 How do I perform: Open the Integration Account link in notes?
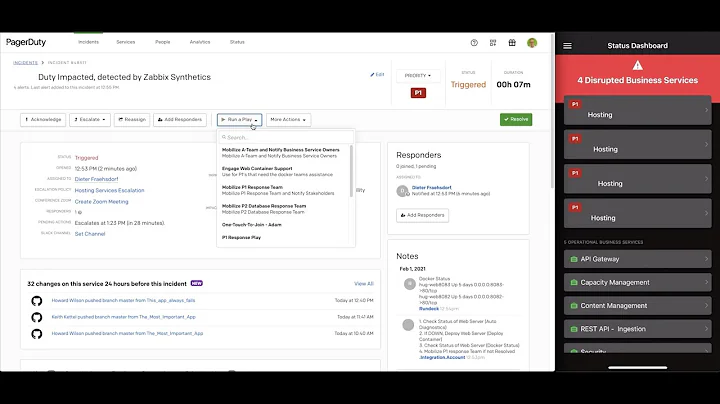click(x=442, y=357)
